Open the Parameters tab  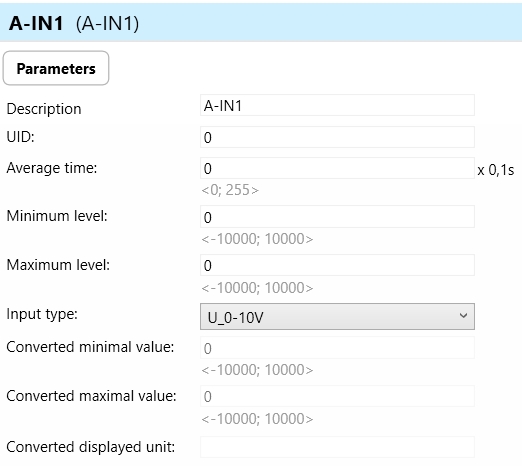click(x=56, y=68)
